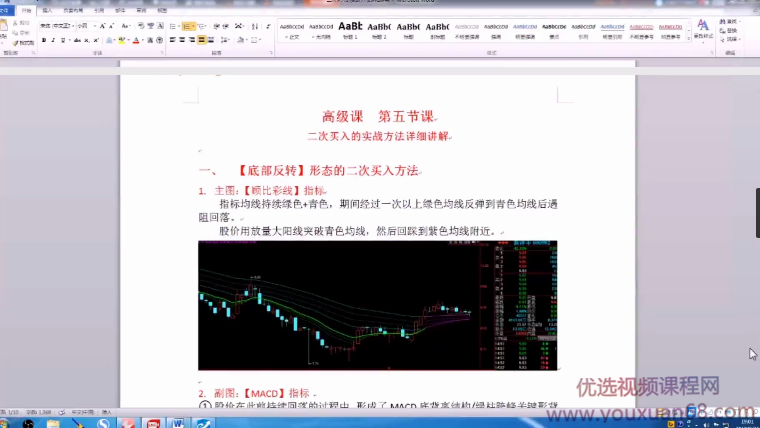Apply Underline formatting button

point(63,40)
